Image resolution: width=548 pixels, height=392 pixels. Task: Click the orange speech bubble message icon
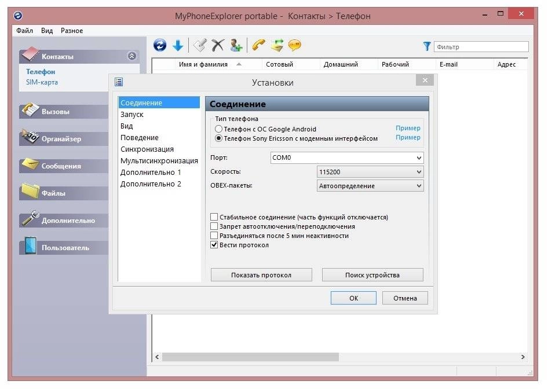[x=295, y=45]
